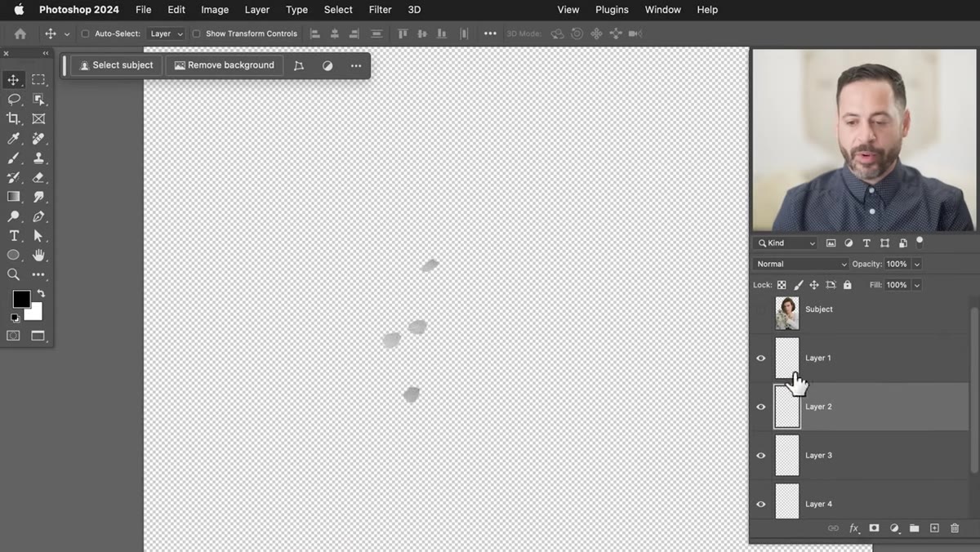Toggle lock all padlock icon
Screen dimensions: 980x552
tap(847, 285)
